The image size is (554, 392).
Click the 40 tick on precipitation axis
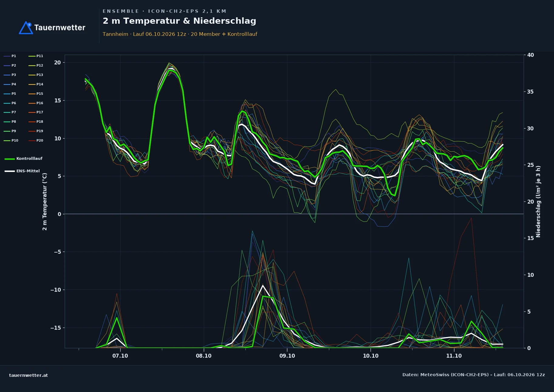click(x=530, y=55)
